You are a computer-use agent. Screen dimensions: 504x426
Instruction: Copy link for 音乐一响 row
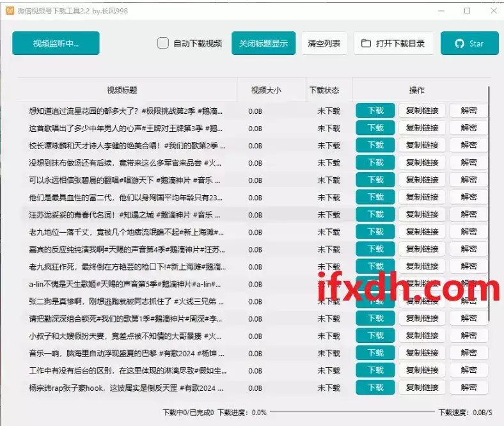422,353
